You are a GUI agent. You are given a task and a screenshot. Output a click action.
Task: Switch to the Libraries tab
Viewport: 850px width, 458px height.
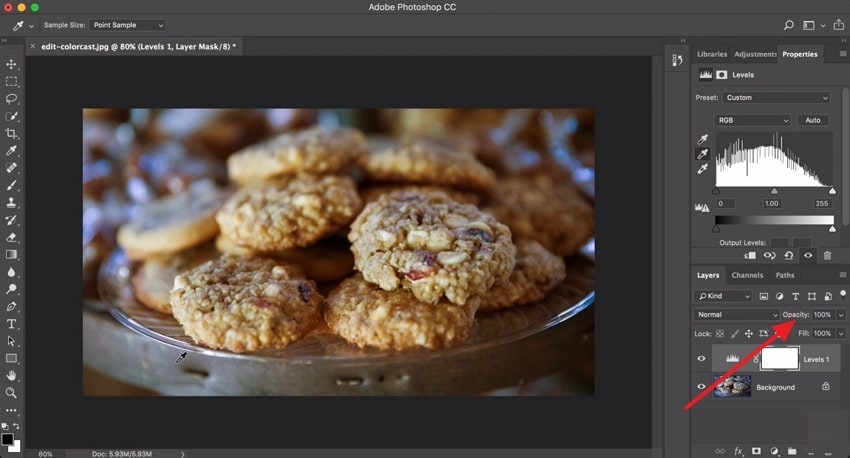(712, 54)
